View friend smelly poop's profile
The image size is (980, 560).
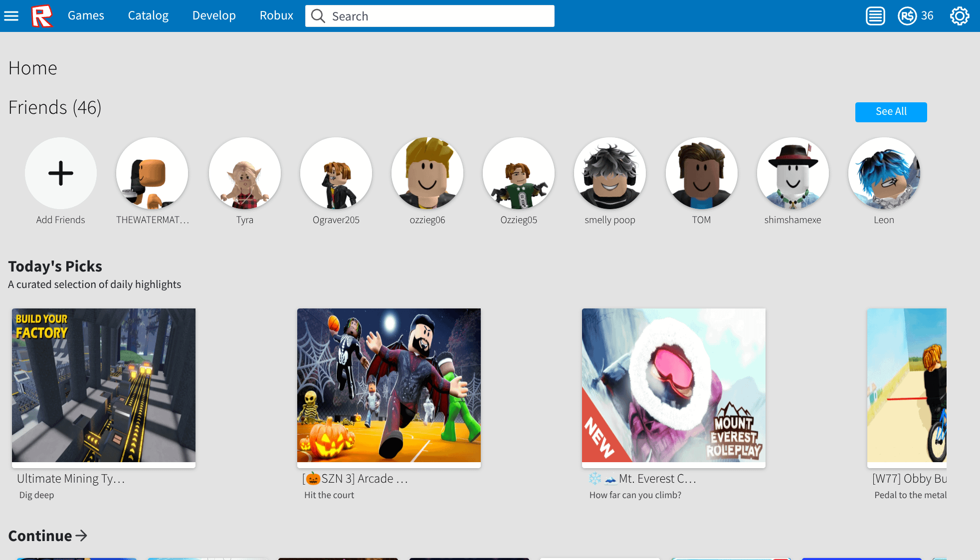tap(610, 173)
